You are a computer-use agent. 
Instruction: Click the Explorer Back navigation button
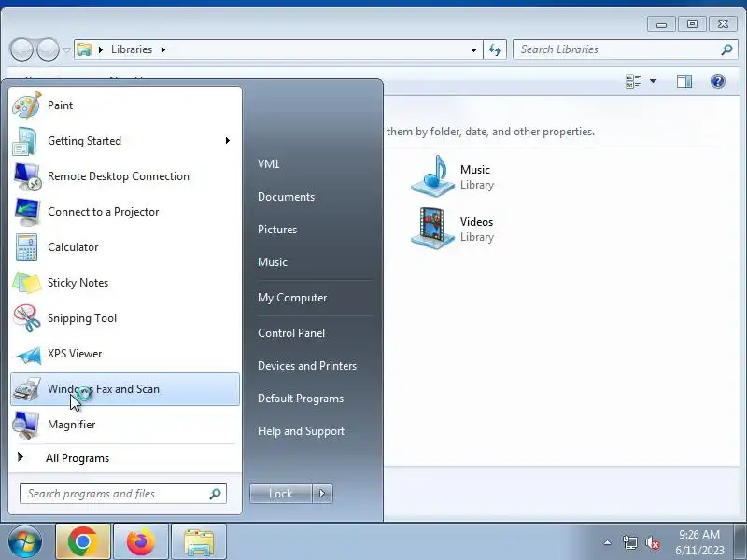(21, 49)
